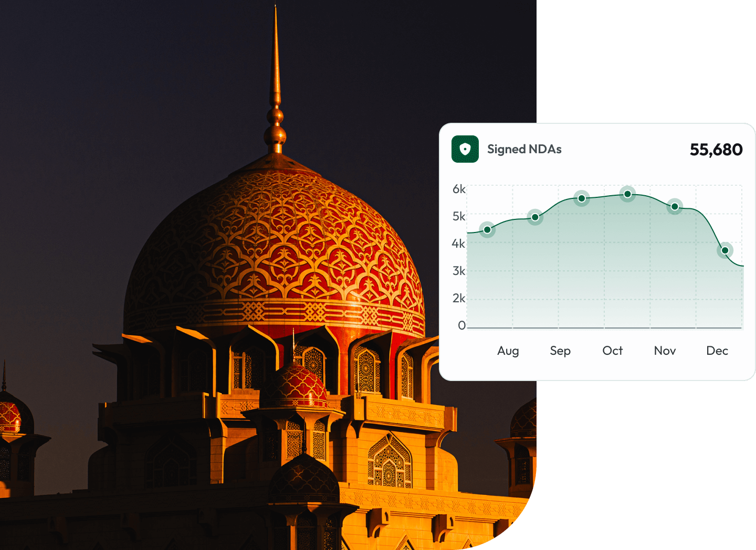Click the Nov month label
This screenshot has width=756, height=550.
(665, 351)
